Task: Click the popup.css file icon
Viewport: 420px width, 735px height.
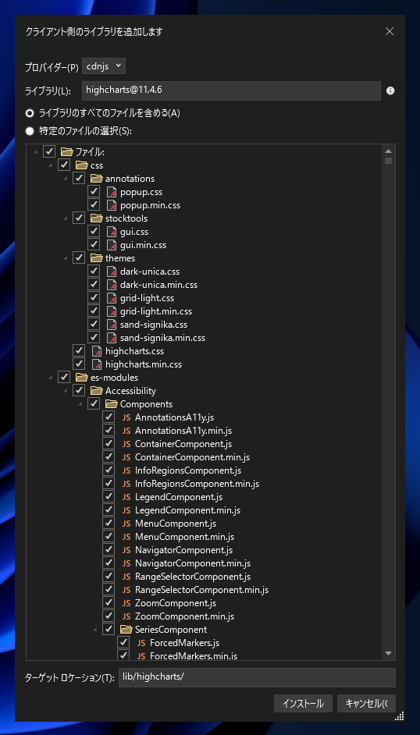Action: point(111,192)
